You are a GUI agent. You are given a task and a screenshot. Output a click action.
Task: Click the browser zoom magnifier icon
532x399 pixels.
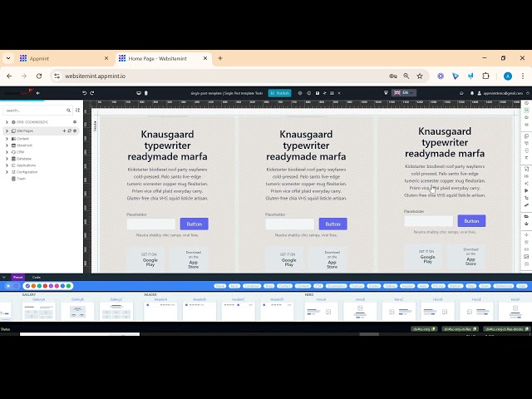(406, 76)
